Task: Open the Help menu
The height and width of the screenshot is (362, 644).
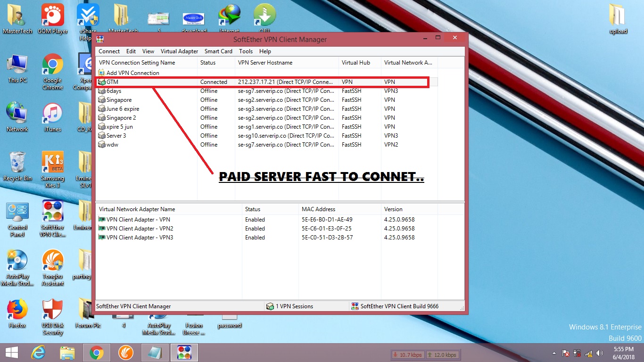Action: [265, 51]
